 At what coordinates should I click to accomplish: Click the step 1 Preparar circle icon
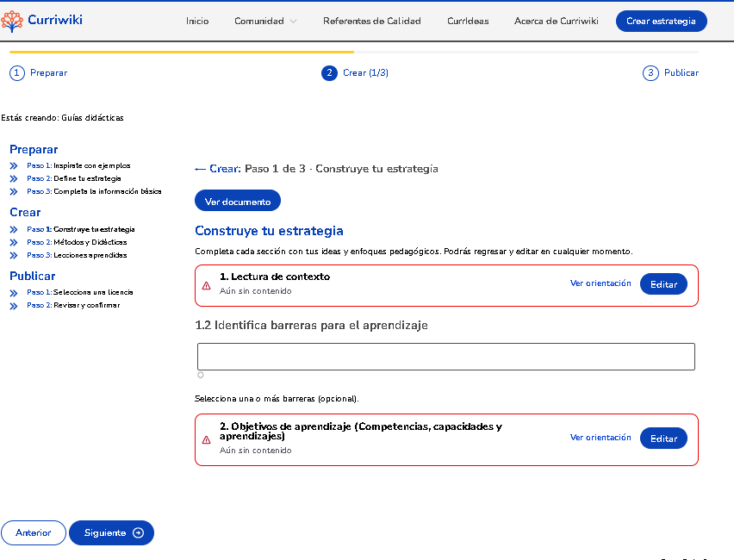click(x=17, y=73)
